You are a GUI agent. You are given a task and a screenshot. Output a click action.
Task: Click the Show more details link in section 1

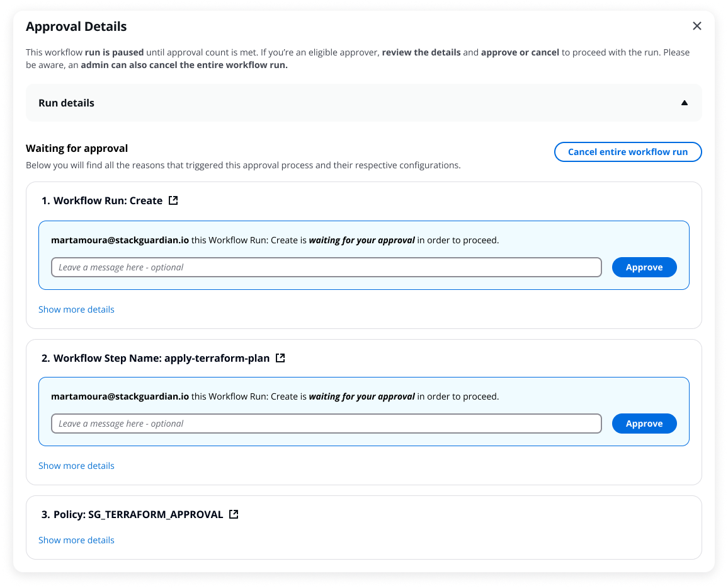[76, 309]
